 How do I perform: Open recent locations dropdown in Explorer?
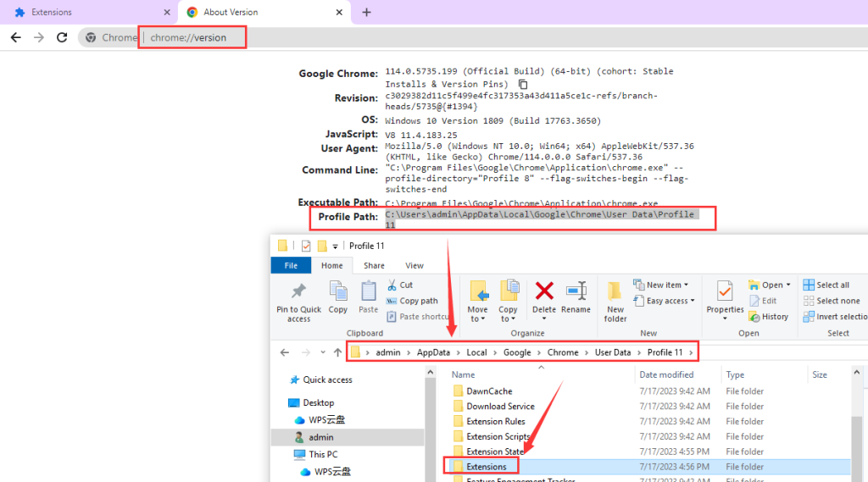(323, 352)
